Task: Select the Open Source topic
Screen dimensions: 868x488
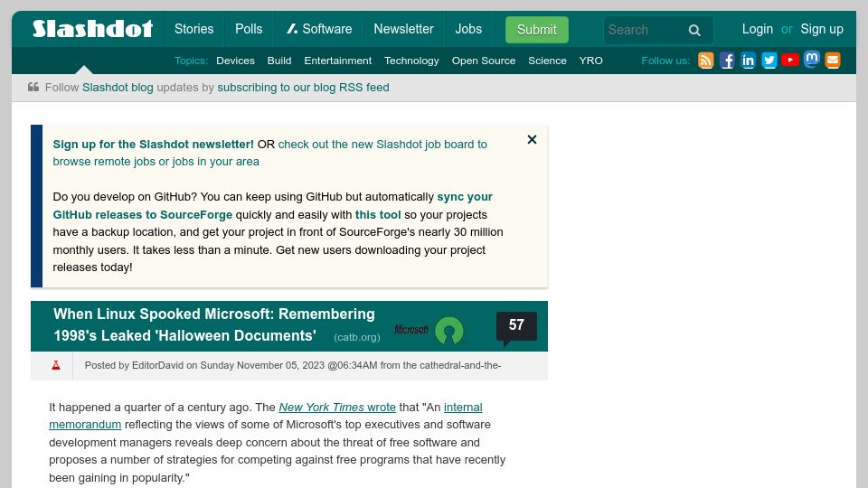Action: point(483,61)
